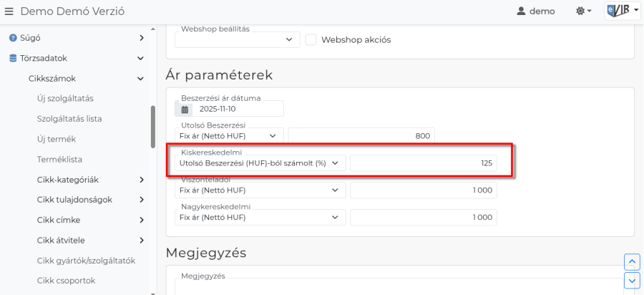This screenshot has height=295, width=644.
Task: Open the Cikk csoportok link
Action: coord(66,281)
